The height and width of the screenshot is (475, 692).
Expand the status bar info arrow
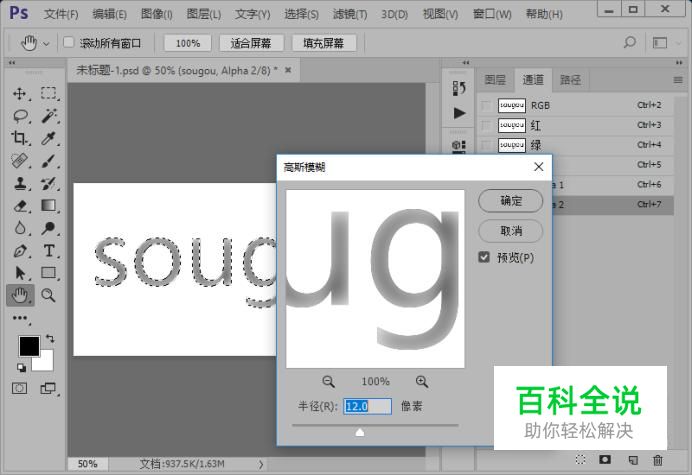tap(261, 464)
